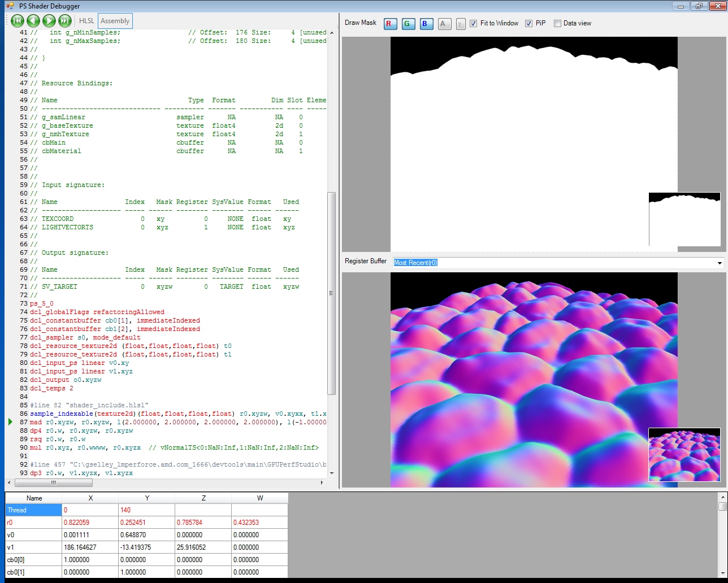Enable the Data view checkbox
The image size is (728, 583).
(558, 24)
